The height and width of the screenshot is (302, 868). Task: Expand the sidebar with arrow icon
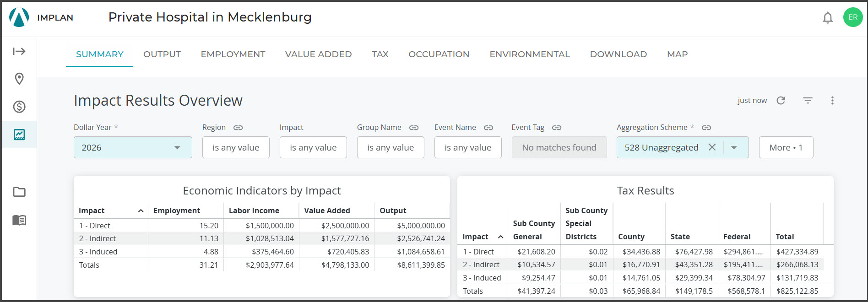(19, 51)
